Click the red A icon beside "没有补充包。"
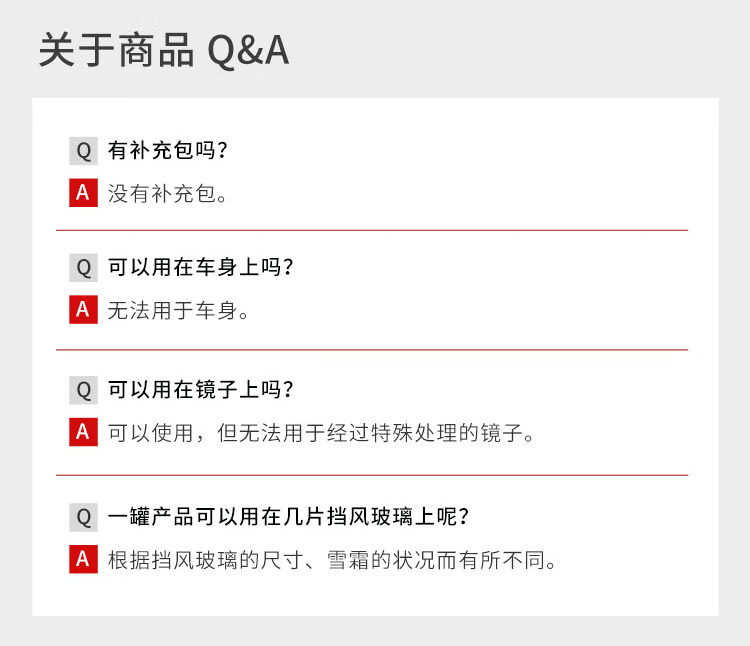Image resolution: width=750 pixels, height=646 pixels. pyautogui.click(x=83, y=193)
